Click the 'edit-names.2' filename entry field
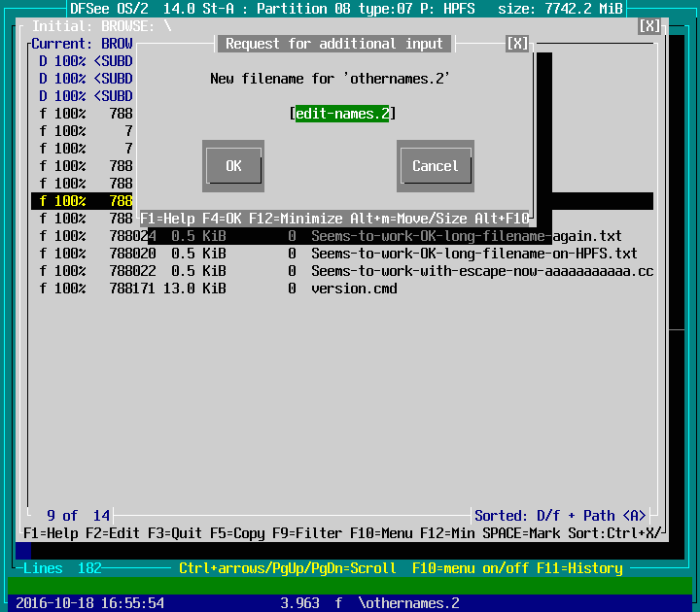 pyautogui.click(x=343, y=114)
